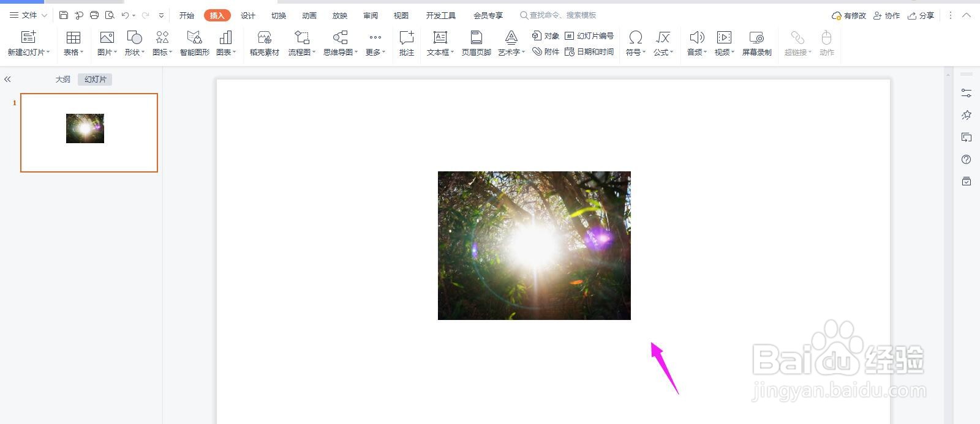The image size is (980, 424).
Task: Click the print preview icon
Action: tap(110, 15)
